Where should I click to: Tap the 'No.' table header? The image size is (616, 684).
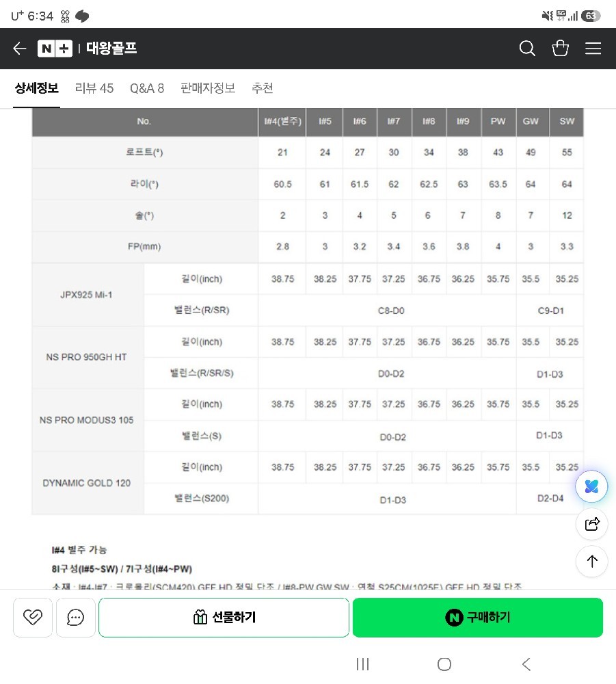144,121
